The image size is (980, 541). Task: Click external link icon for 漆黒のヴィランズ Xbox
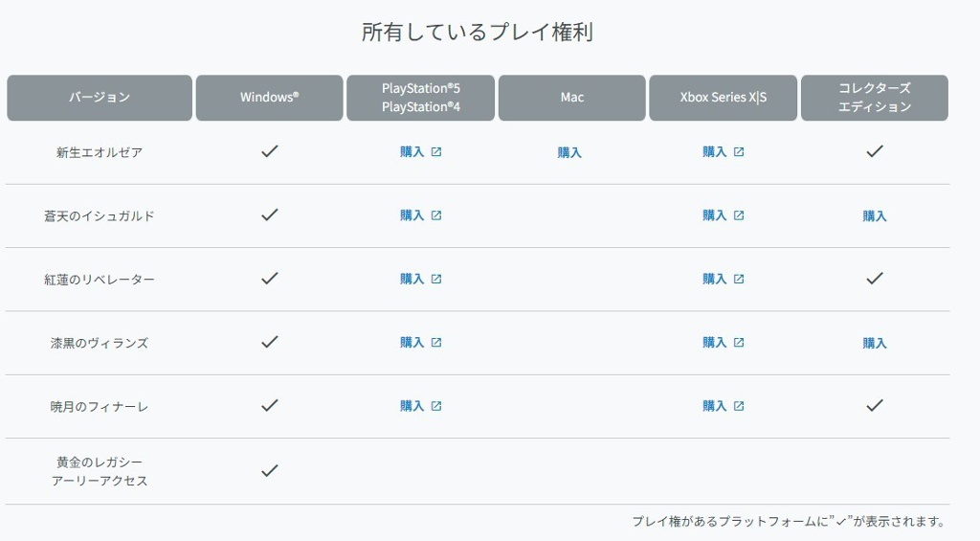[x=739, y=342]
